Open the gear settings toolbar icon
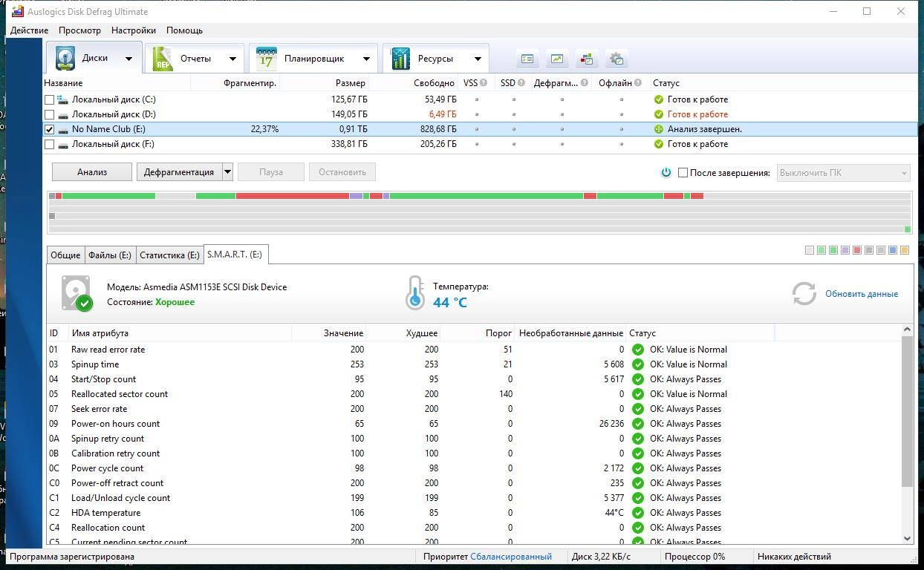Image resolution: width=924 pixels, height=570 pixels. click(x=616, y=59)
